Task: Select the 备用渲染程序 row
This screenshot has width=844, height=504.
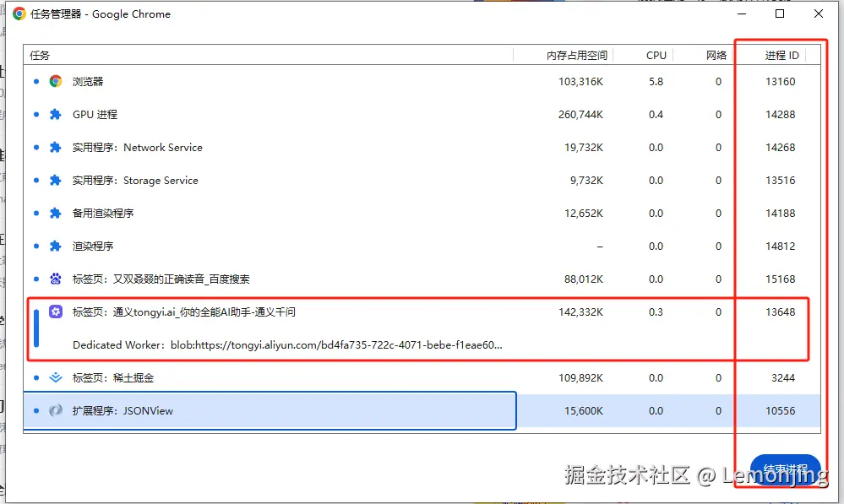Action: click(422, 213)
